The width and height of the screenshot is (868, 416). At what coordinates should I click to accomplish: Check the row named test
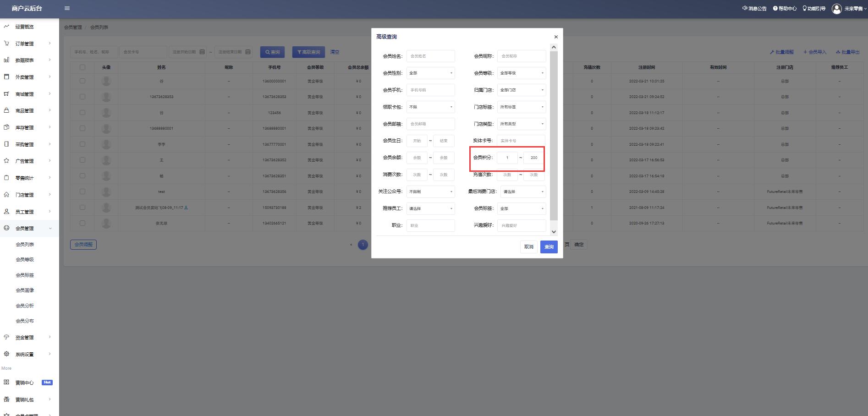tap(82, 192)
